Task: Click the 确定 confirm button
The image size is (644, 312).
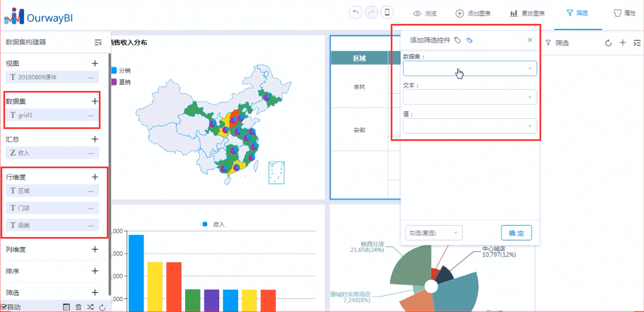Action: tap(517, 232)
